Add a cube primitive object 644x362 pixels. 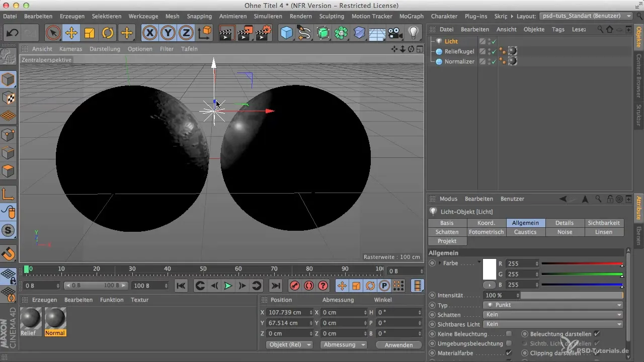[286, 33]
